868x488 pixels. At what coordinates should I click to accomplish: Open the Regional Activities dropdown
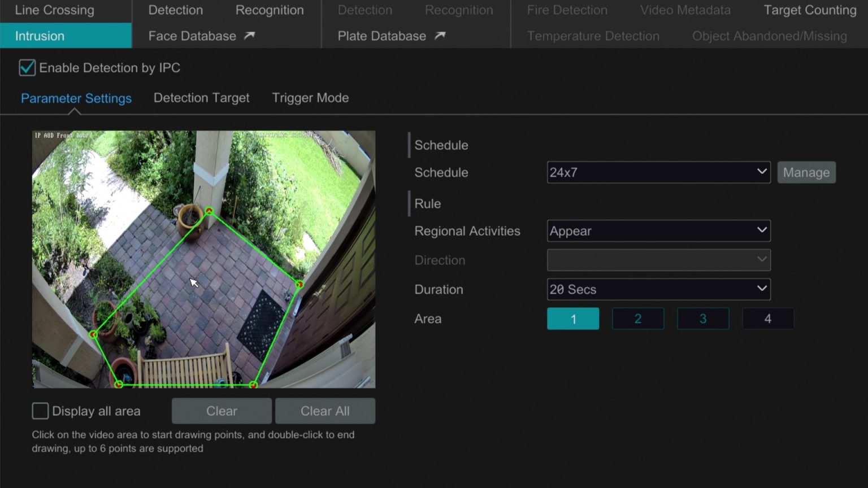click(x=658, y=230)
